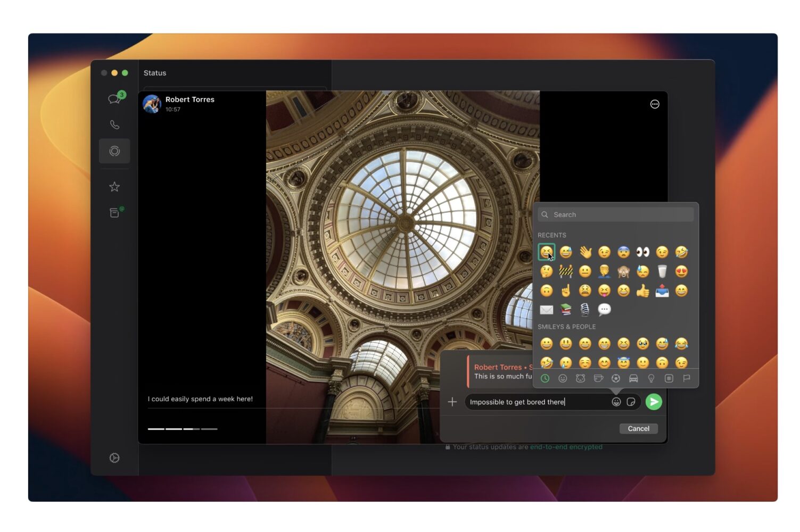Image resolution: width=800 pixels, height=532 pixels.
Task: Click the plus attachment icon
Action: click(x=452, y=402)
